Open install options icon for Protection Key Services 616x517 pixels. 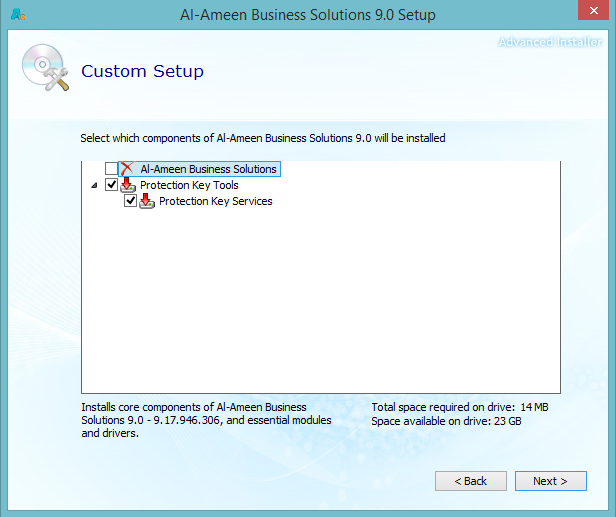tap(147, 201)
